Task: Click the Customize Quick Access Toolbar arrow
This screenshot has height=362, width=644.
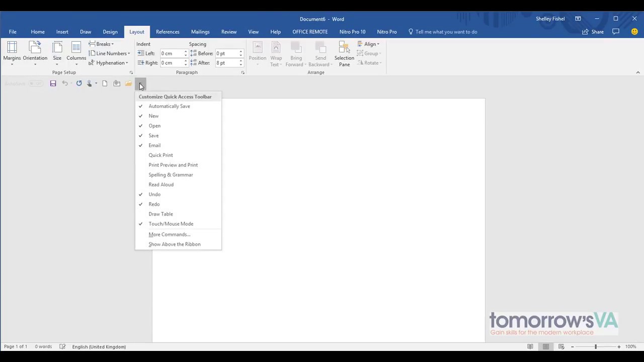Action: click(x=141, y=83)
